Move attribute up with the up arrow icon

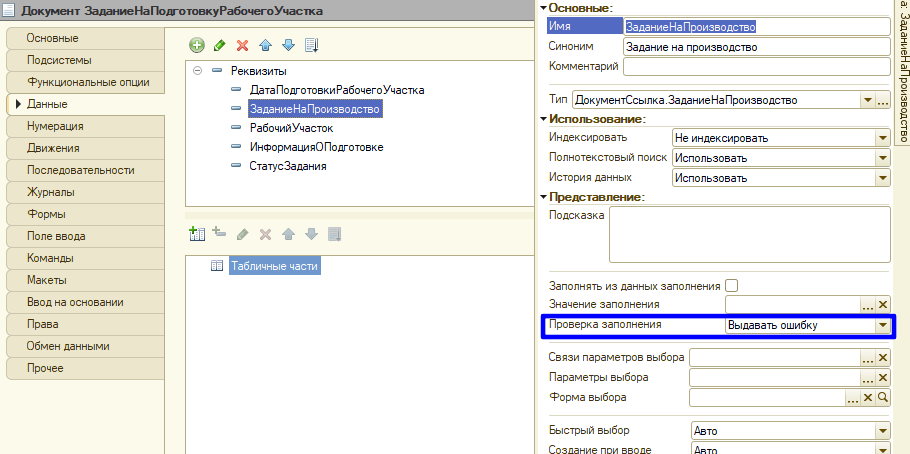(x=265, y=45)
